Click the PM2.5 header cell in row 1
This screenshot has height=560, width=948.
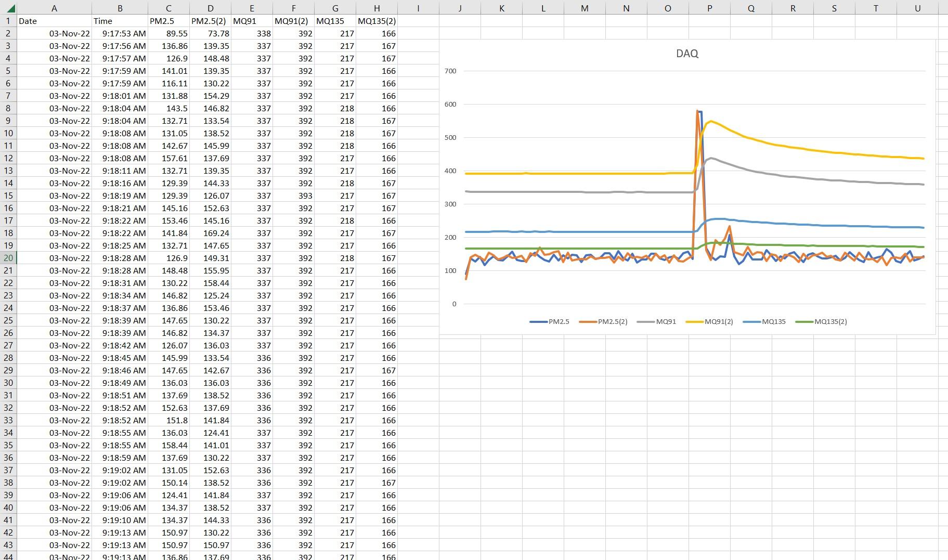pyautogui.click(x=168, y=21)
